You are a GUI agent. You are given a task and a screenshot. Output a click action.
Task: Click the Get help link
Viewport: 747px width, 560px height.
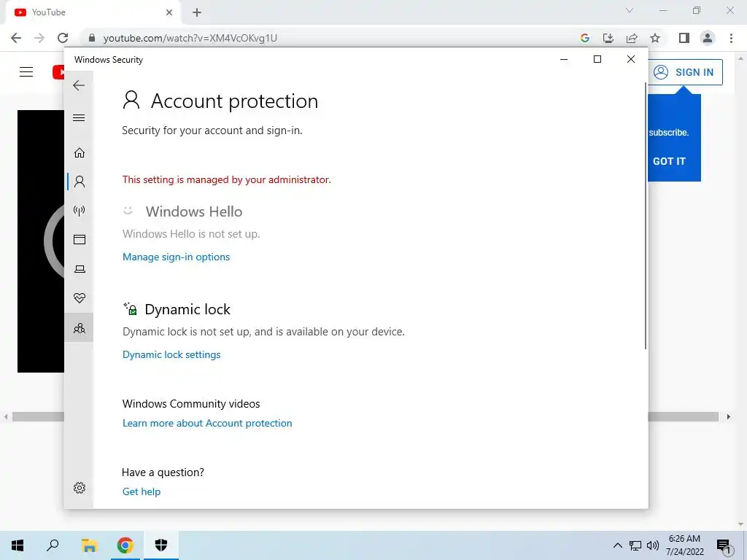pos(142,492)
